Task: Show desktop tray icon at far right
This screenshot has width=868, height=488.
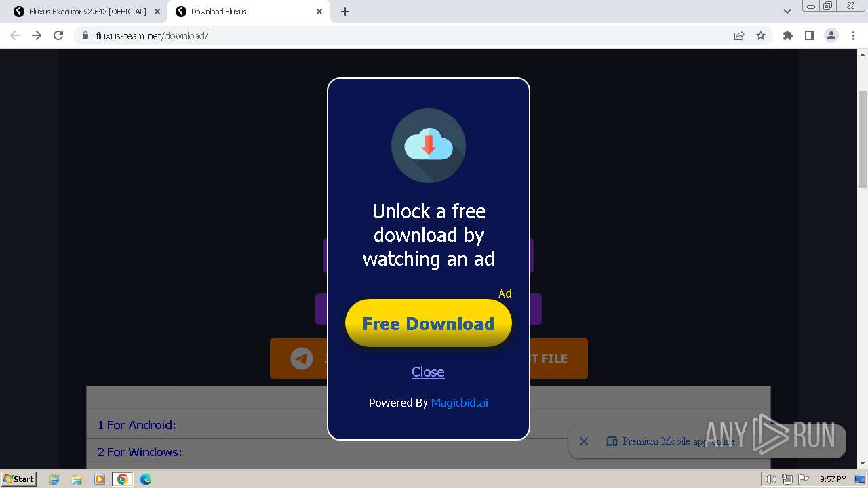Action: pos(860,479)
